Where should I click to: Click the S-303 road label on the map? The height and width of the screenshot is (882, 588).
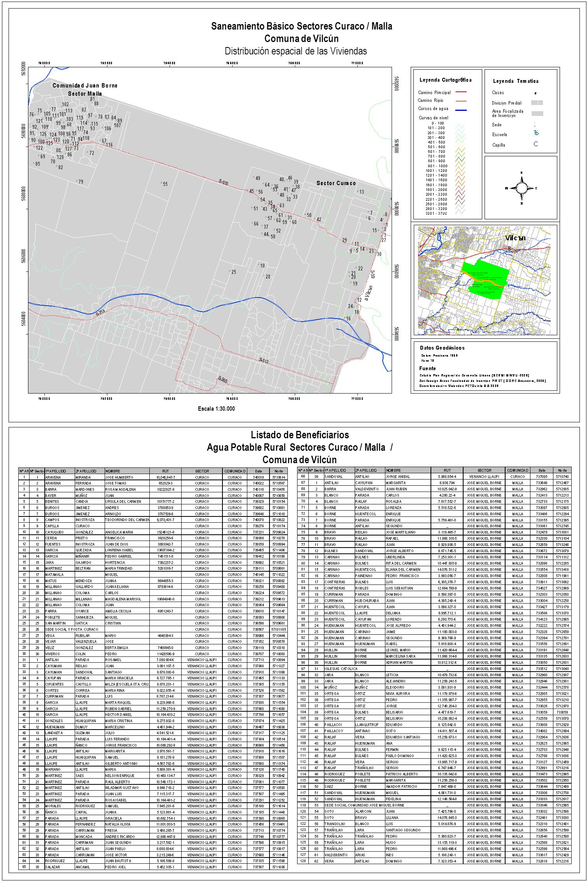point(222,379)
